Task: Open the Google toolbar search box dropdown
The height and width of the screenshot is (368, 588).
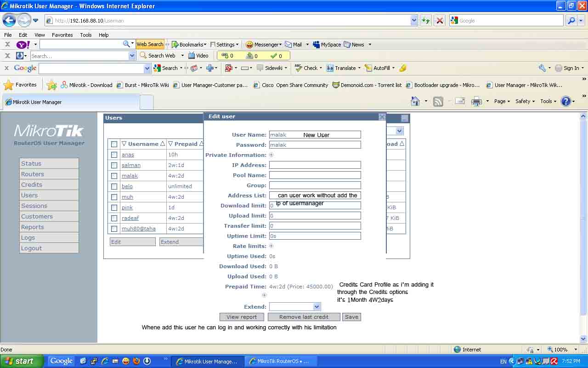Action: 147,68
